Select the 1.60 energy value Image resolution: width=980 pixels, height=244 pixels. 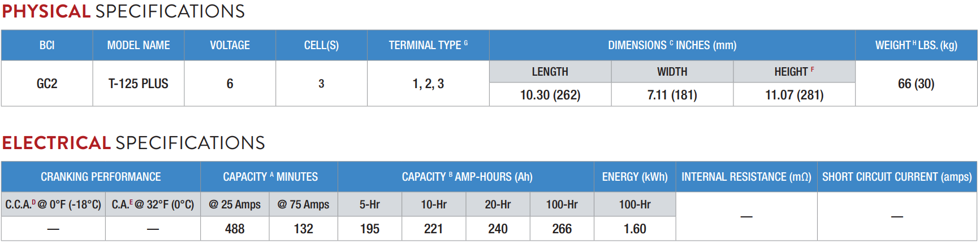[635, 229]
